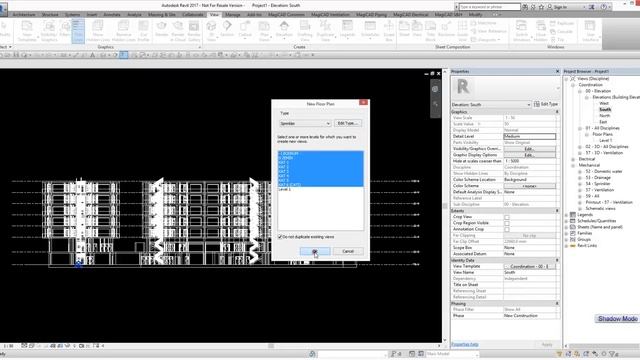Click Show Hidden Lines tool
640x360 pixels.
(x=98, y=31)
